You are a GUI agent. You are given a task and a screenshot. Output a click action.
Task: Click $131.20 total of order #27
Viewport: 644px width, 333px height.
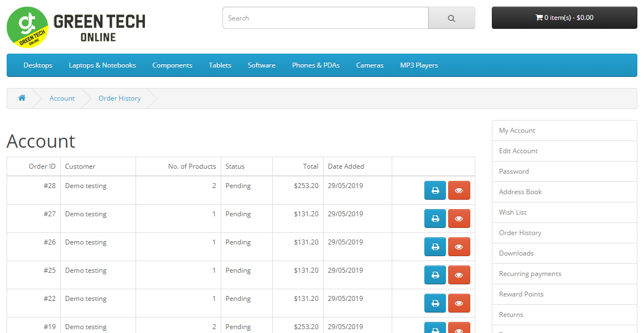pyautogui.click(x=306, y=214)
